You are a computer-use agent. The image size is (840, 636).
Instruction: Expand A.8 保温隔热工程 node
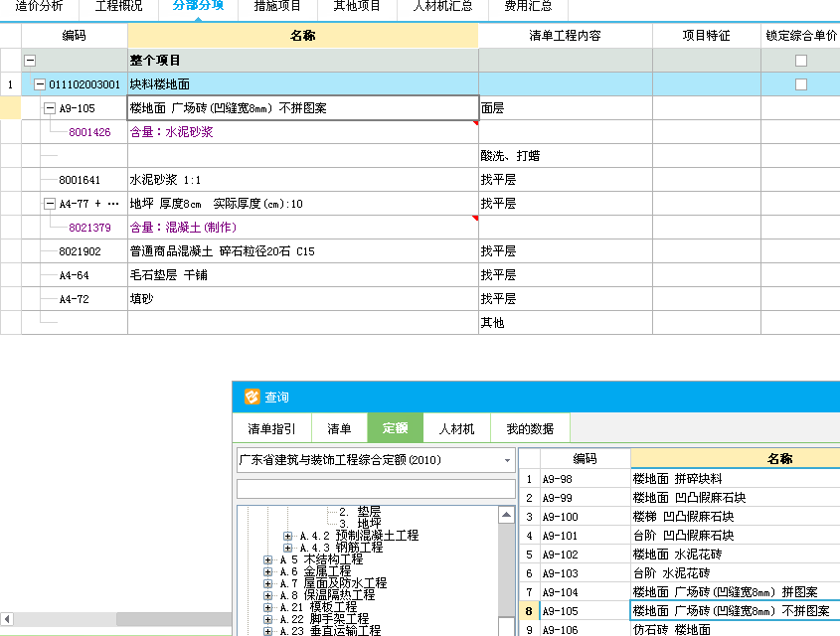(x=267, y=595)
